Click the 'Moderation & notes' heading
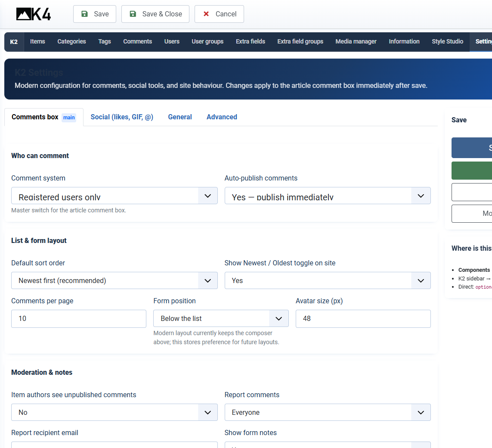492x448 pixels. pos(42,372)
